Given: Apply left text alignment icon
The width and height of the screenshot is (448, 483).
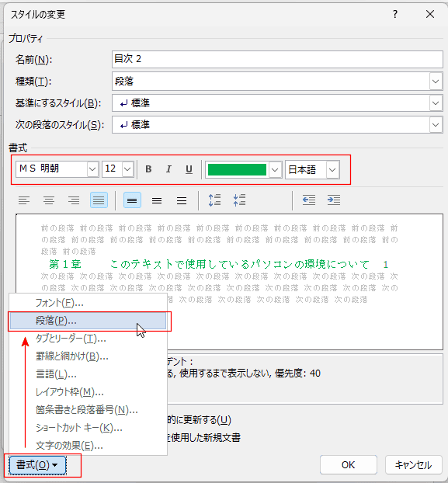Looking at the screenshot, I should coord(24,200).
